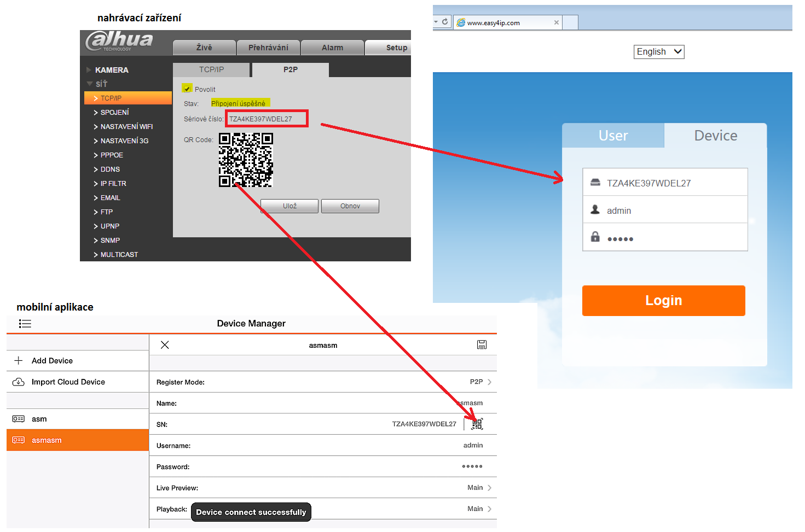Click the browser refresh icon

pos(445,22)
